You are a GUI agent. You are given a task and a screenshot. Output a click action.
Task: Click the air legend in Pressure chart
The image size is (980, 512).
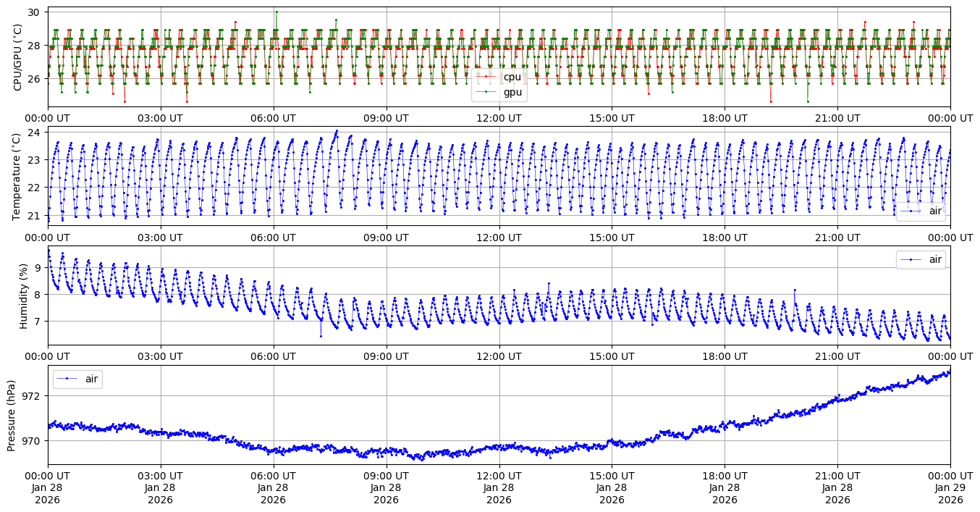pyautogui.click(x=77, y=378)
